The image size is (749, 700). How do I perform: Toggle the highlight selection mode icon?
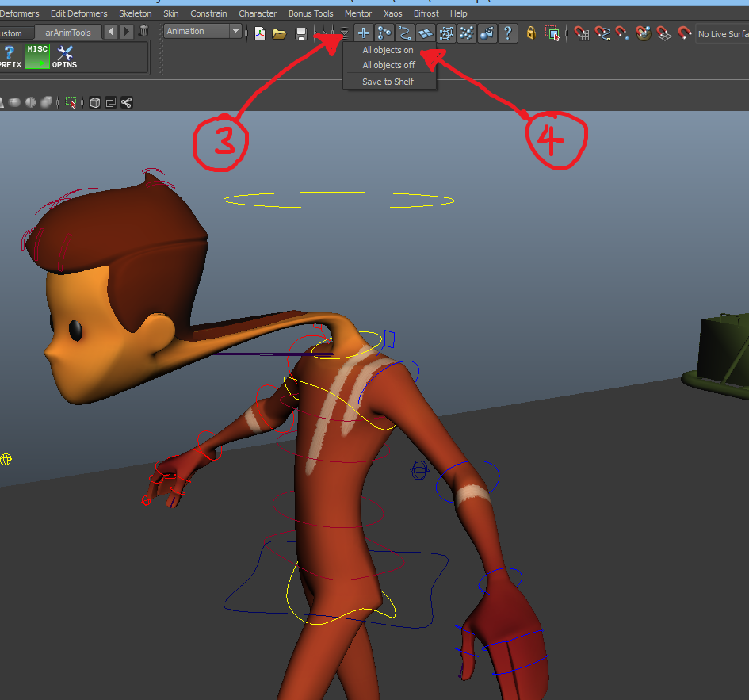552,33
